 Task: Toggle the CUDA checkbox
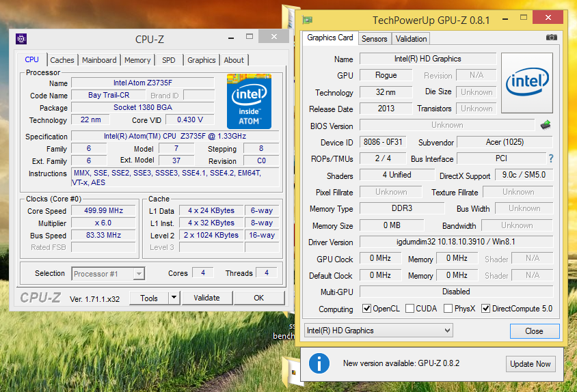(x=410, y=308)
